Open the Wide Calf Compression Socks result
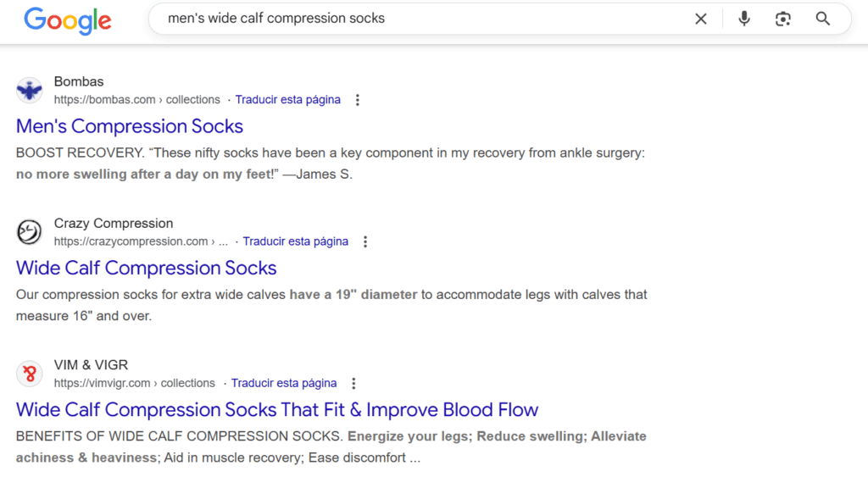Viewport: 868px width, 488px height. click(147, 268)
